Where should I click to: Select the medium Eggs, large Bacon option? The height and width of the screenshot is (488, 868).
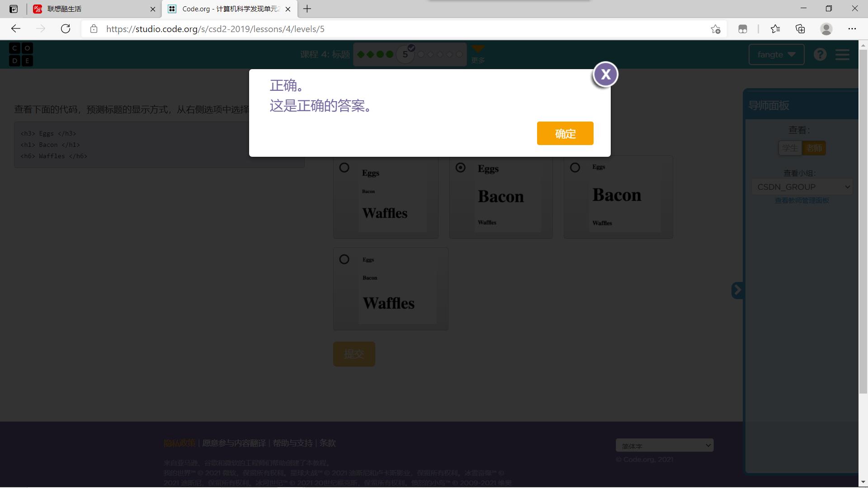point(460,168)
